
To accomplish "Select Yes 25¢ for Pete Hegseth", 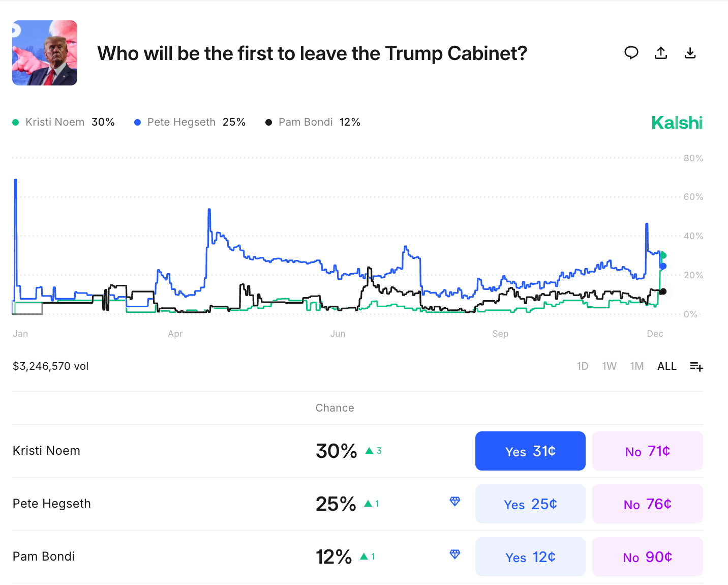I will (x=530, y=504).
